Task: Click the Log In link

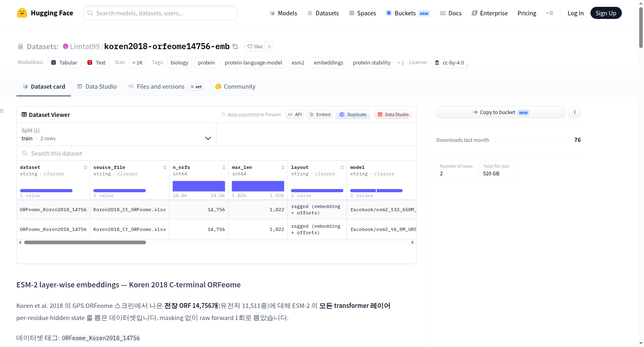Action: click(x=576, y=13)
